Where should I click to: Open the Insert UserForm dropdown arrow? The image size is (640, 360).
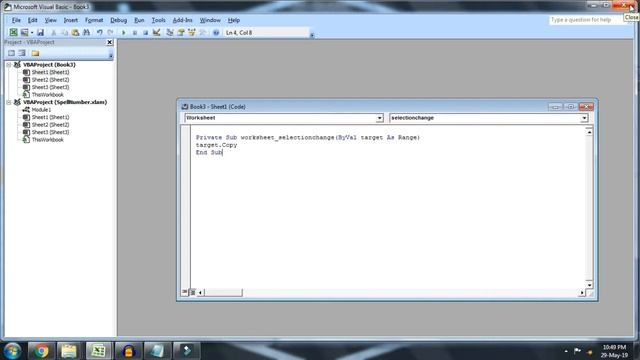(x=32, y=33)
